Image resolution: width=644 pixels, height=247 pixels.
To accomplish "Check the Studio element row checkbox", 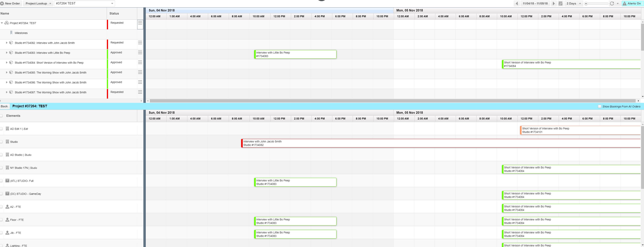I will [x=1, y=142].
